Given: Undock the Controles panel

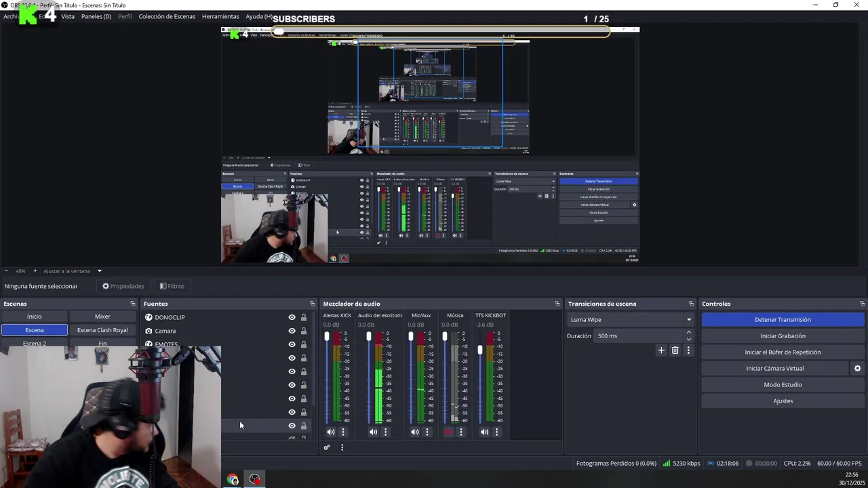Looking at the screenshot, I should coord(862,304).
